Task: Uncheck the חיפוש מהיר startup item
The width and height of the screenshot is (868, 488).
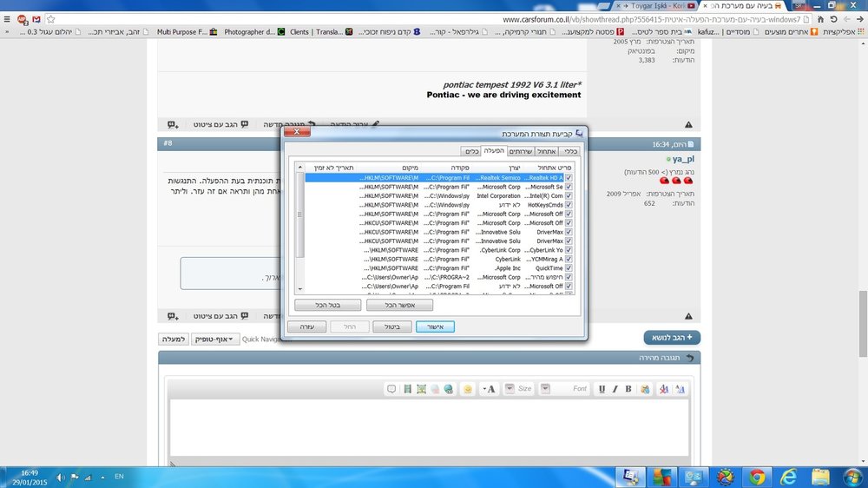Action: coord(569,277)
